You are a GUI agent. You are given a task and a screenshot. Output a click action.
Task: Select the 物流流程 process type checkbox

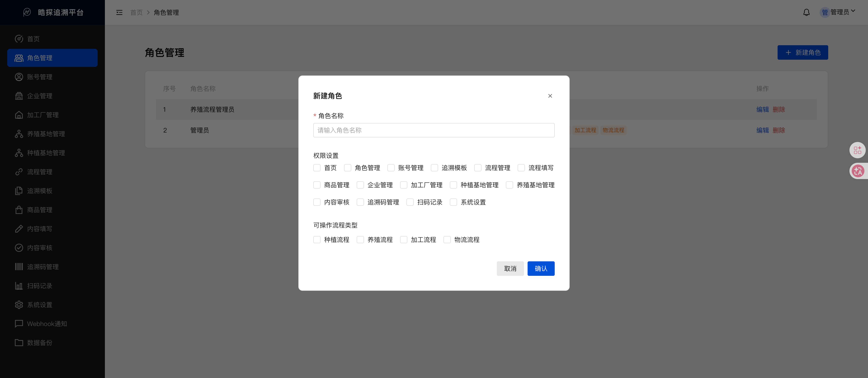click(447, 240)
